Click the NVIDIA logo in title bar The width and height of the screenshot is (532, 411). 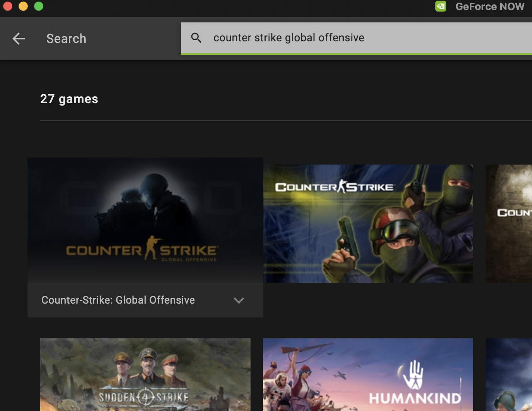(440, 7)
